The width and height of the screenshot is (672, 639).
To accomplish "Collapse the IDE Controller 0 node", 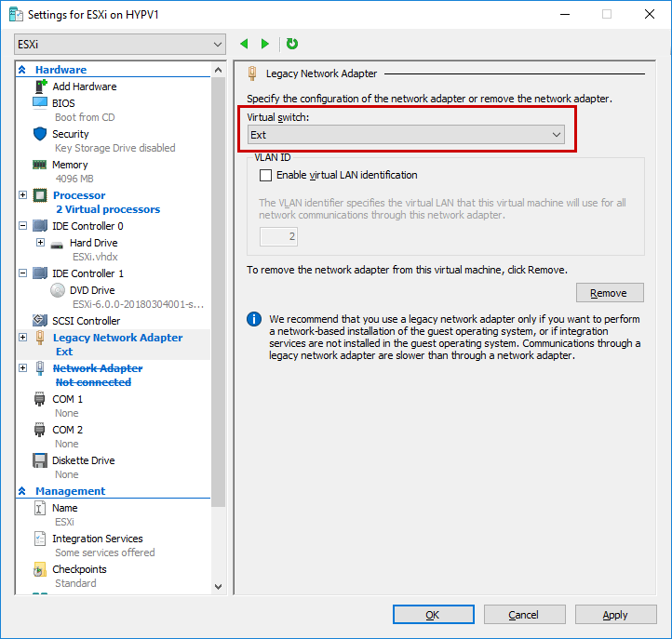I will [23, 226].
